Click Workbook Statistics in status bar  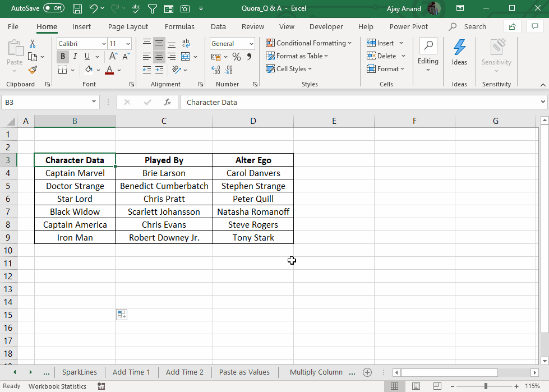[57, 386]
